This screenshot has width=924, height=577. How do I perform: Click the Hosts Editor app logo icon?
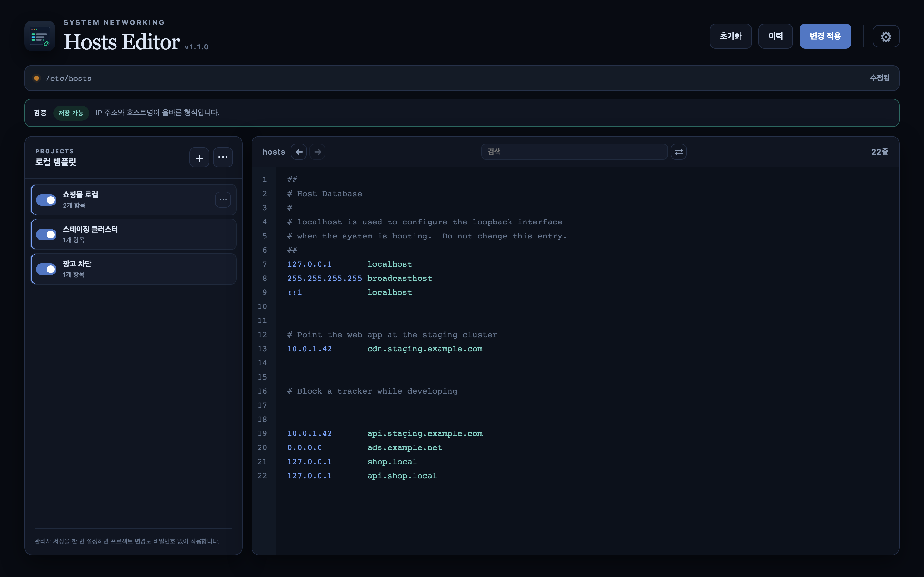tap(40, 36)
